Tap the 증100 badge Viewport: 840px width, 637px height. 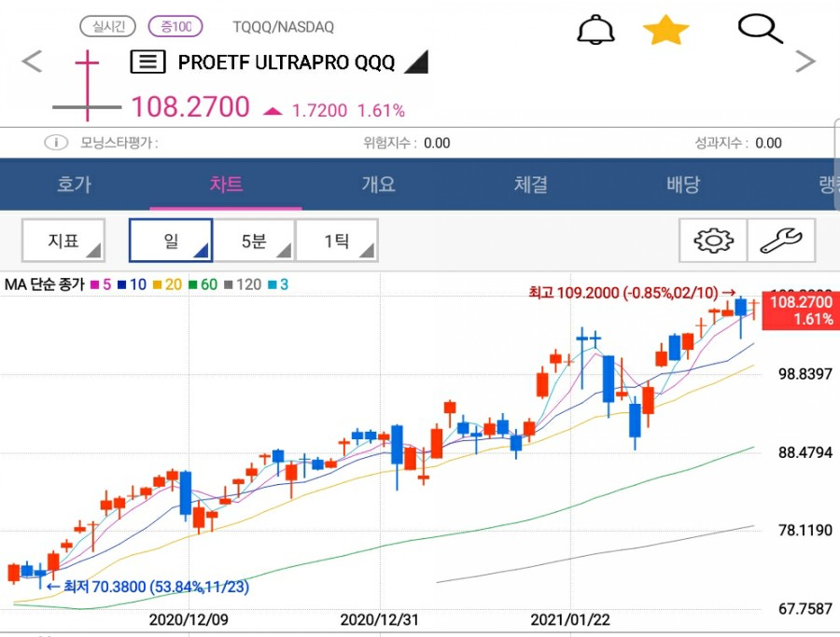175,26
